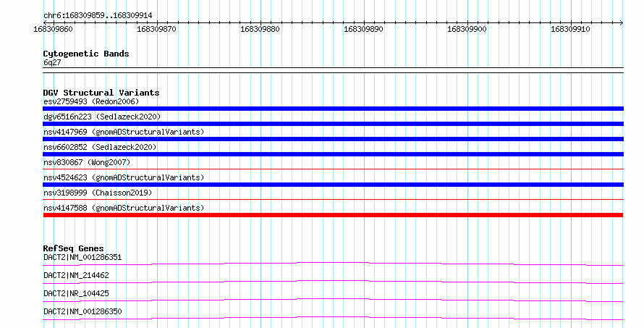Click ruler position 168309870
The width and height of the screenshot is (644, 328).
click(x=156, y=29)
